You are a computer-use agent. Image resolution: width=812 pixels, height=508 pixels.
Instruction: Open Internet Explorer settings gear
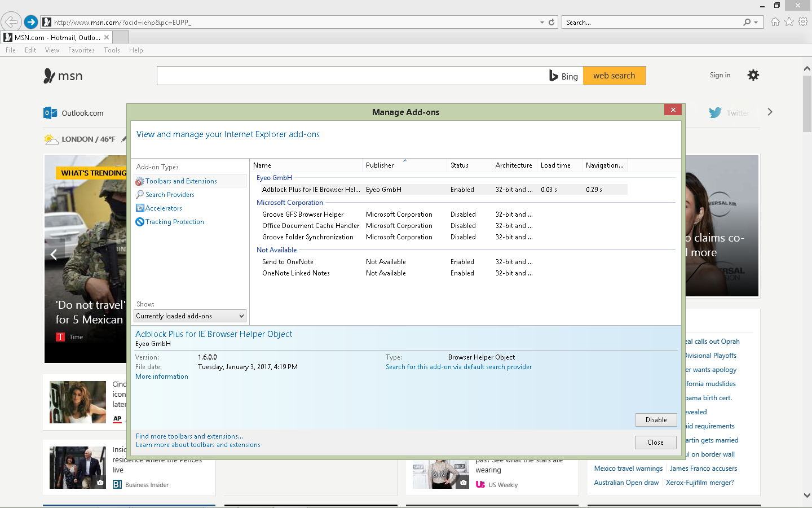pyautogui.click(x=753, y=74)
